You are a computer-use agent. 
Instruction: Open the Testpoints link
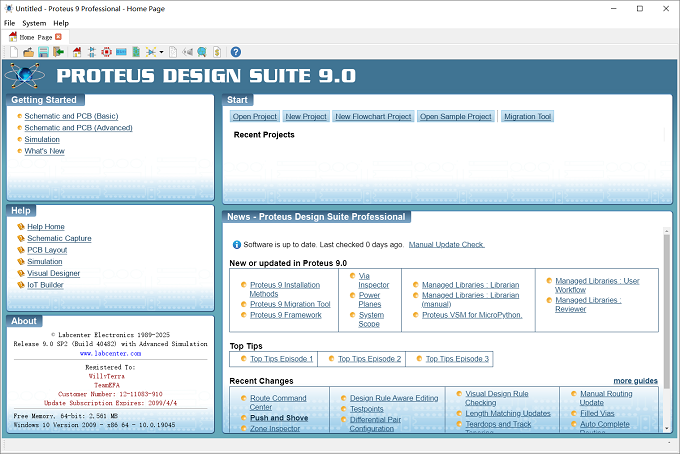tap(366, 409)
